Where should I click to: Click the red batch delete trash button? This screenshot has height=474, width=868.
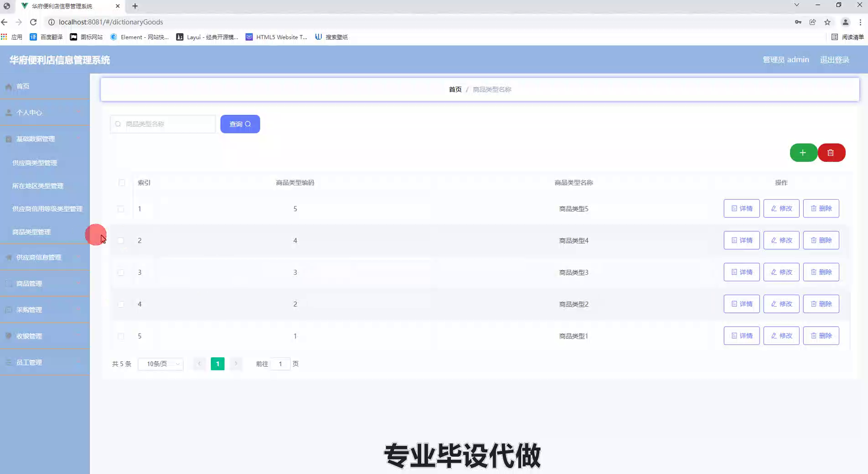pos(832,153)
